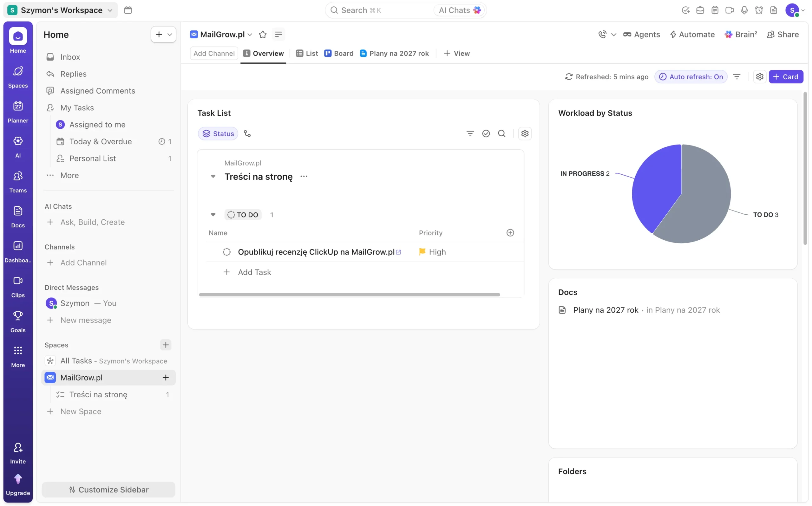The image size is (812, 506).
Task: Collapse the TO DO group triangle
Action: click(x=213, y=215)
